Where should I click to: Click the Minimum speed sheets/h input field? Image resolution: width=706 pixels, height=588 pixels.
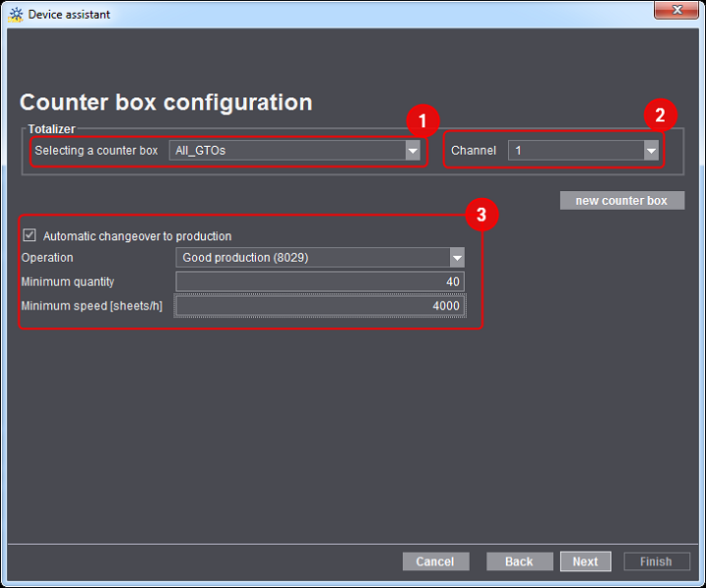320,306
